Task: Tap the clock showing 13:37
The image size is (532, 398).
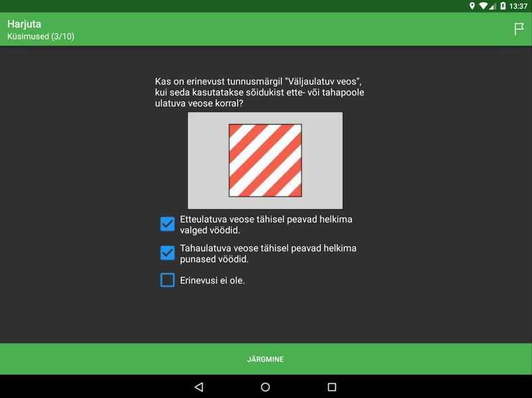Action: pos(518,6)
